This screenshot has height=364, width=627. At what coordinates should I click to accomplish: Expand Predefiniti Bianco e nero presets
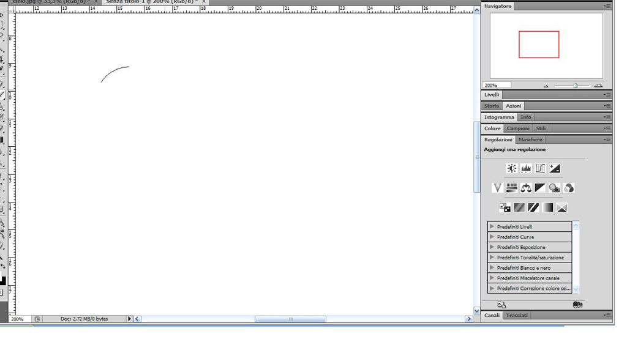[x=492, y=268]
